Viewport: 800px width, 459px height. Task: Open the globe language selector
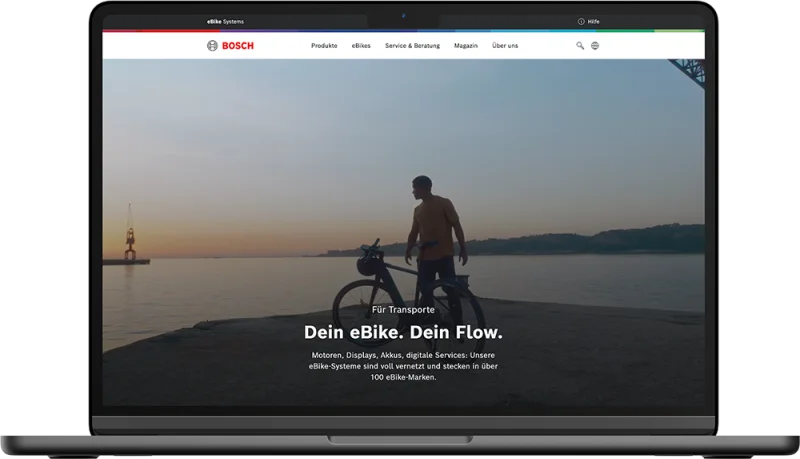coord(595,46)
